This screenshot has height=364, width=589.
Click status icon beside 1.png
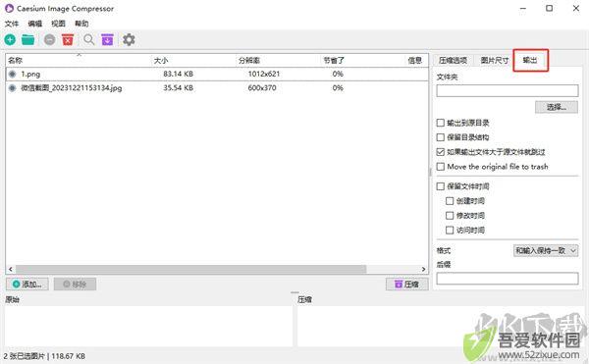(13, 74)
